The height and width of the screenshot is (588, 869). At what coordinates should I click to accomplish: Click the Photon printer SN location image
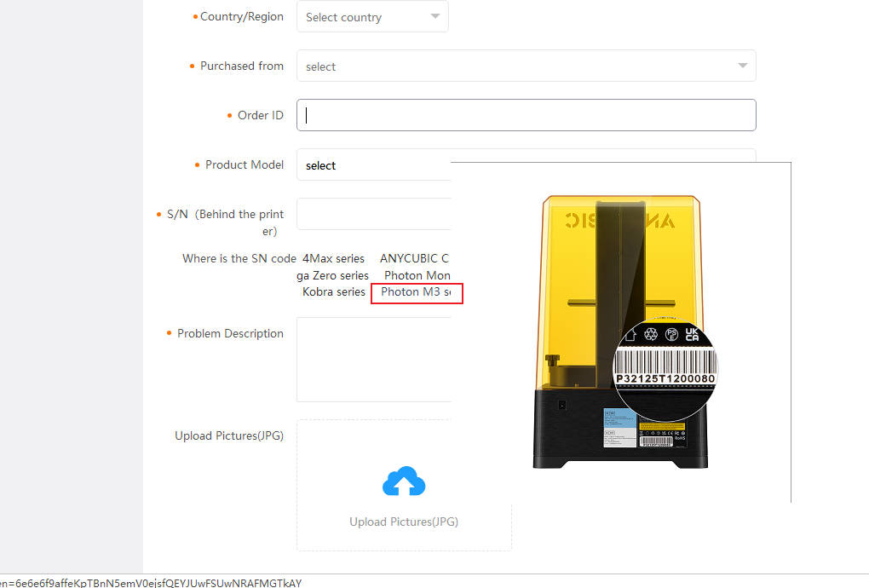pos(621,332)
